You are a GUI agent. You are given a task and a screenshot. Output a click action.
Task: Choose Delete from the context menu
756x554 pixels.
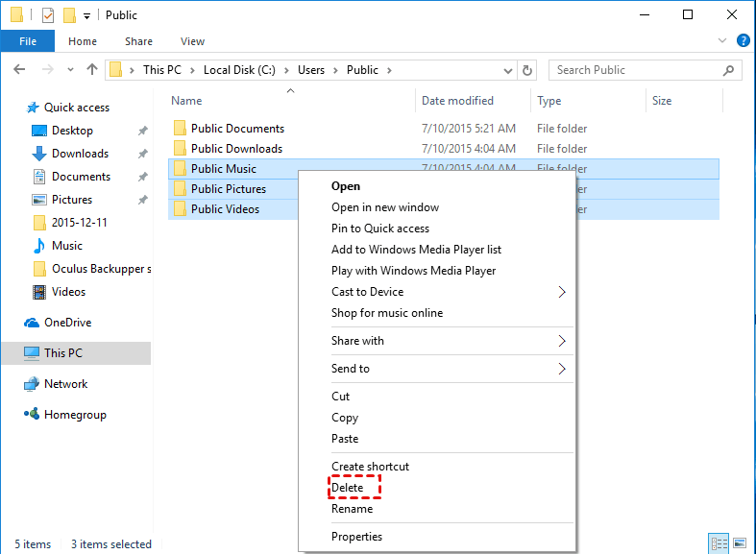(348, 488)
